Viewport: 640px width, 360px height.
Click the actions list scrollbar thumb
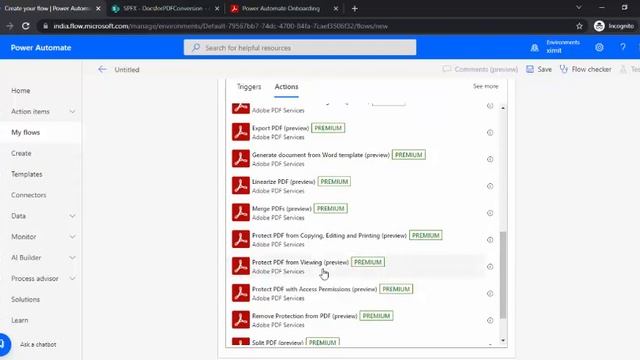[x=503, y=275]
